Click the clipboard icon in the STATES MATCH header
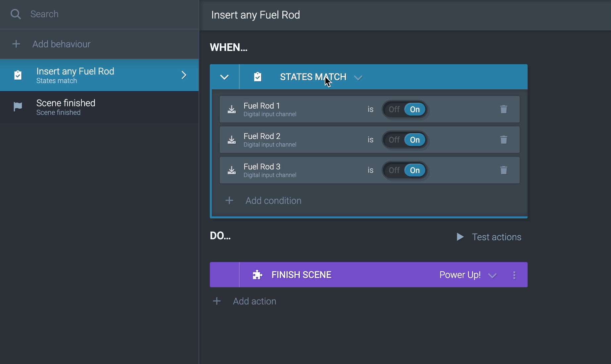The image size is (611, 364). 258,76
